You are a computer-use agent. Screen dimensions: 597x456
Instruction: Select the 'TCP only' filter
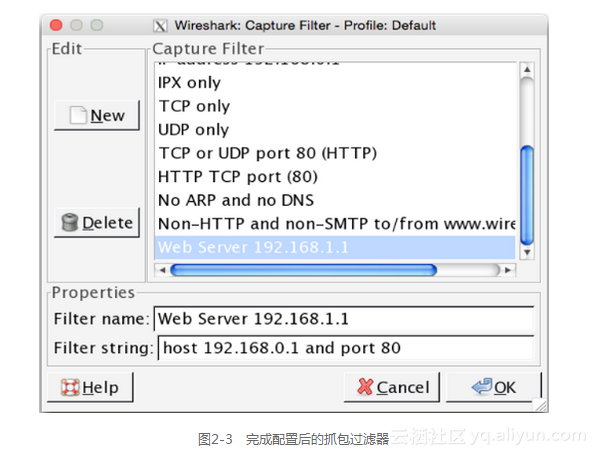point(335,106)
